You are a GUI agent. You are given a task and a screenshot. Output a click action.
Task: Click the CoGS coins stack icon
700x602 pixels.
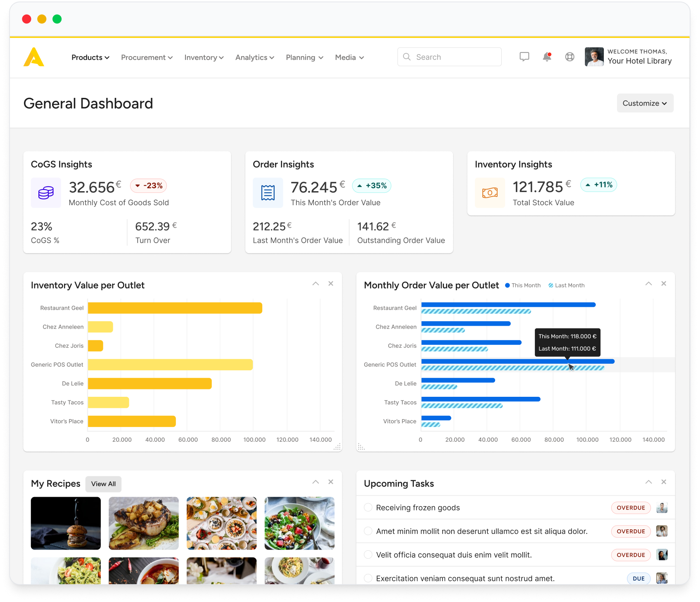[46, 193]
